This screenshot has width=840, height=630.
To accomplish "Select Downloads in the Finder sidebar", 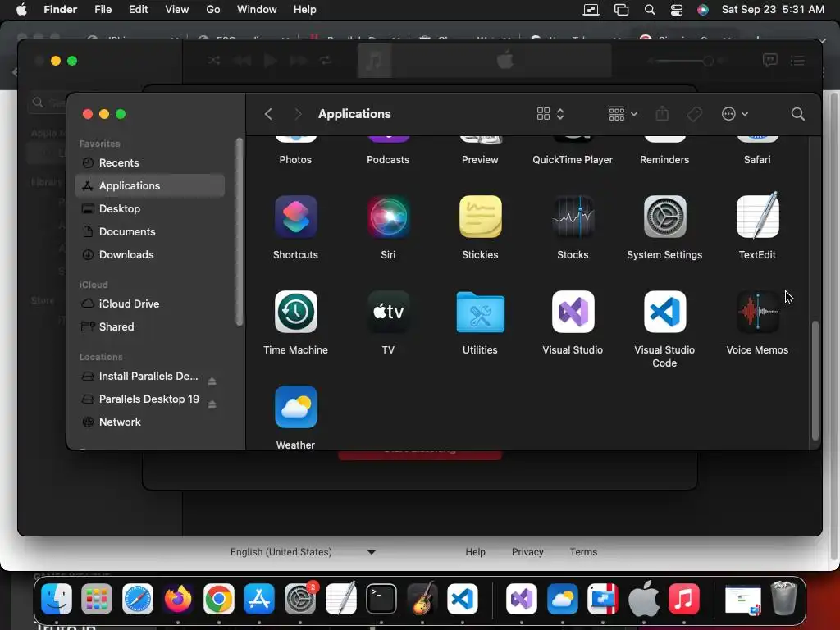I will point(150,255).
